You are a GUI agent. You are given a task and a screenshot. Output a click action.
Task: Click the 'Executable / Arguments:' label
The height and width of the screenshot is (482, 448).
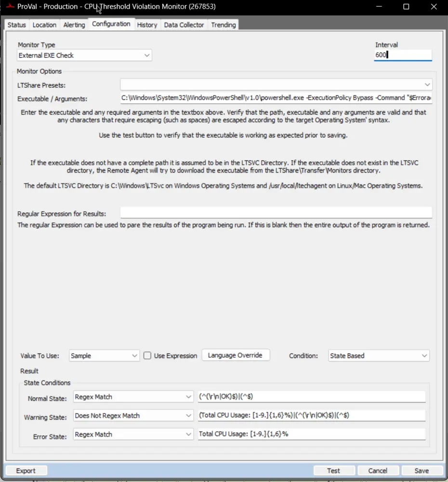52,99
